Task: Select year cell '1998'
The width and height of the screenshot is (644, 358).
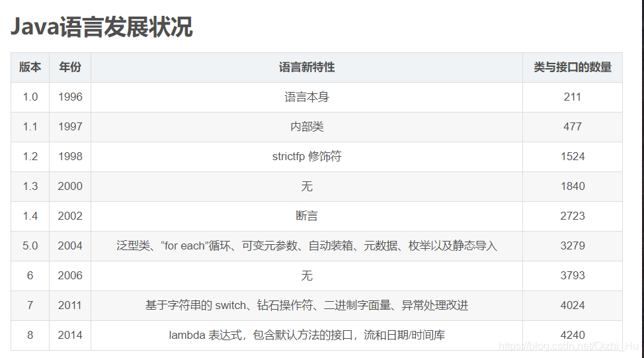Action: coord(70,157)
